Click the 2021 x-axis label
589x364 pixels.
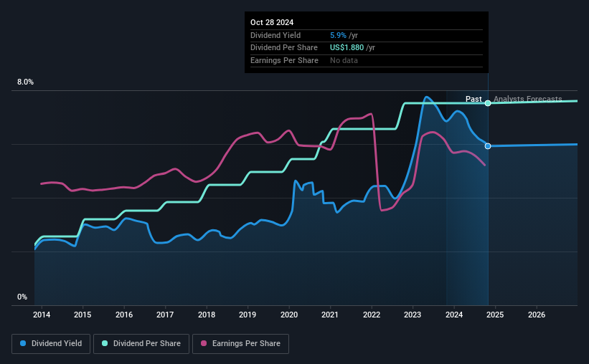tap(330, 315)
